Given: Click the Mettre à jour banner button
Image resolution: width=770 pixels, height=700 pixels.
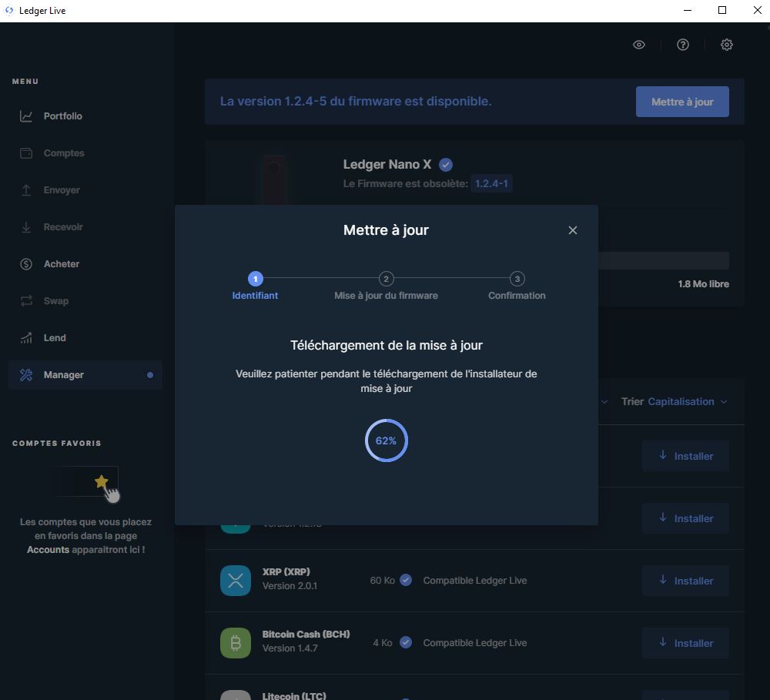Looking at the screenshot, I should pos(682,102).
